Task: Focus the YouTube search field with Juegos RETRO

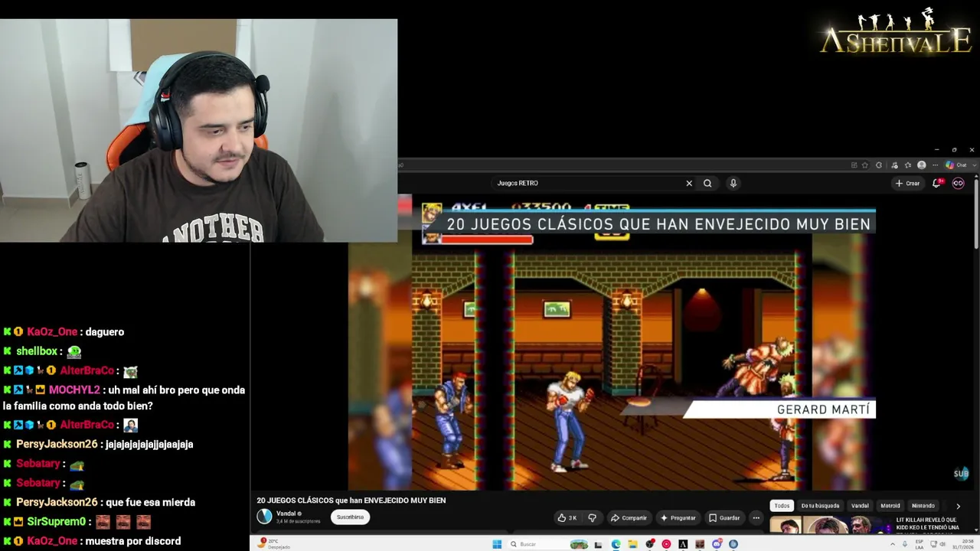Action: coord(587,183)
